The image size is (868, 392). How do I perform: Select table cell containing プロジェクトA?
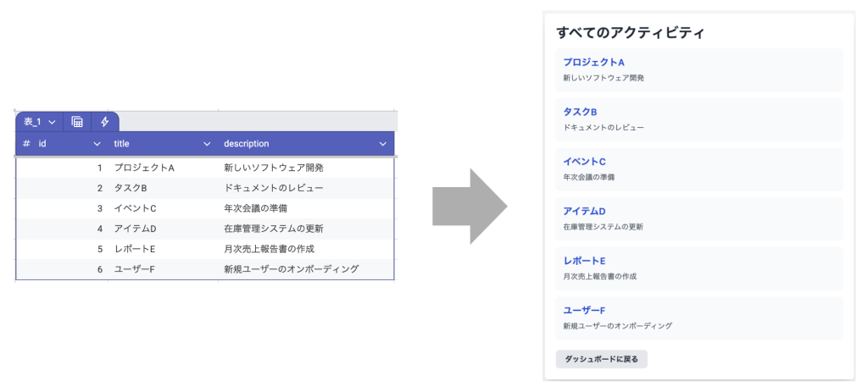(144, 168)
